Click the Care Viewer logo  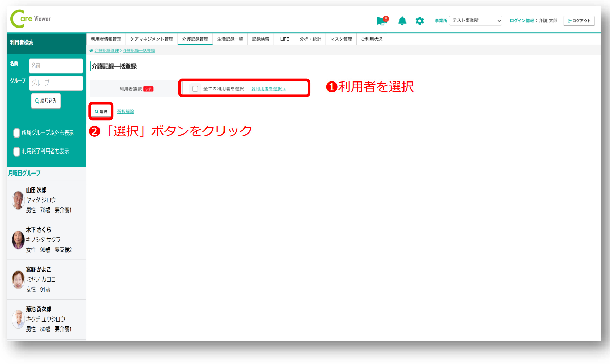(x=31, y=19)
